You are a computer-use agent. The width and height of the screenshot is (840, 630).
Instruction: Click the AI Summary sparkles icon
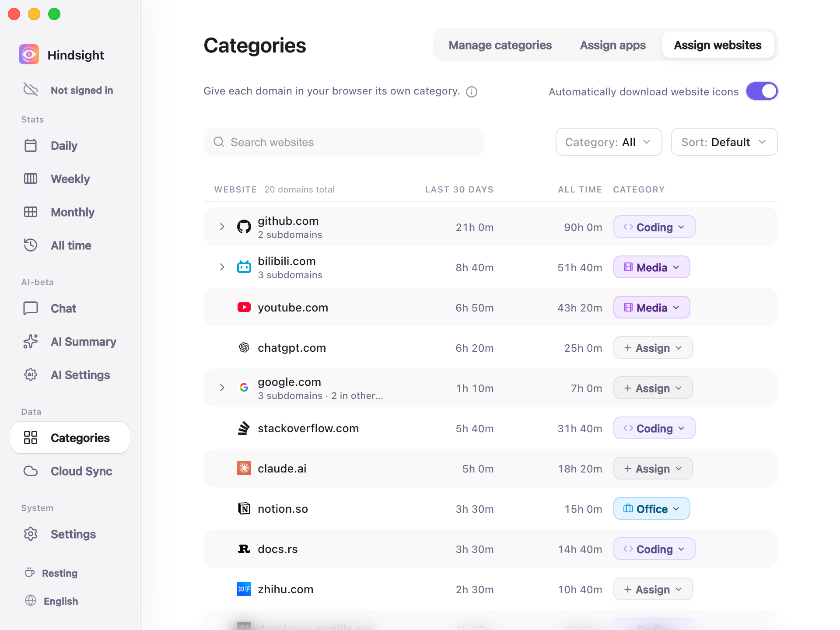pos(31,341)
